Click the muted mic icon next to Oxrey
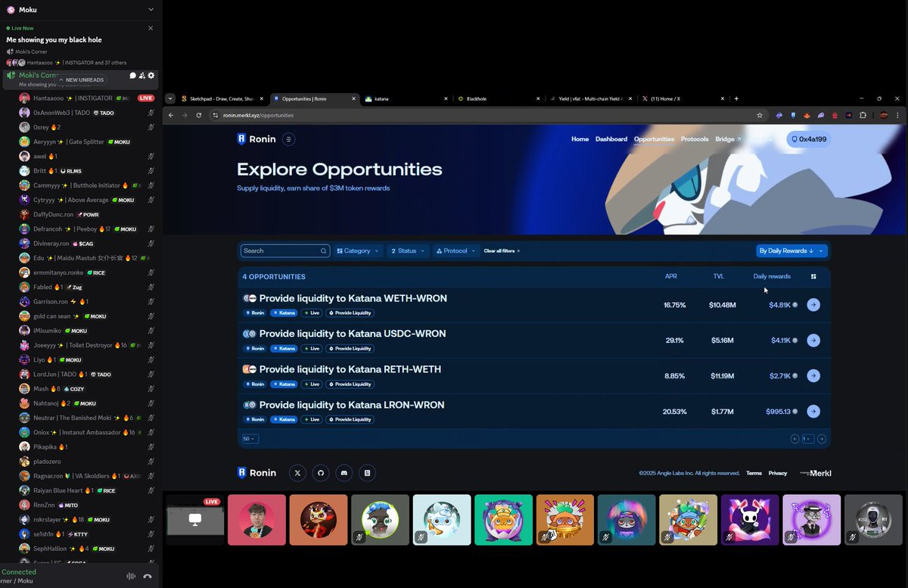 151,127
